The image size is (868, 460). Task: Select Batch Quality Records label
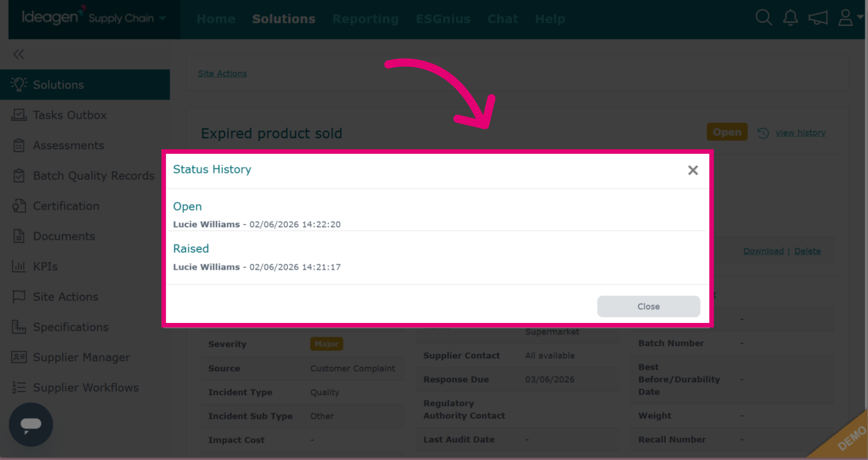[94, 175]
